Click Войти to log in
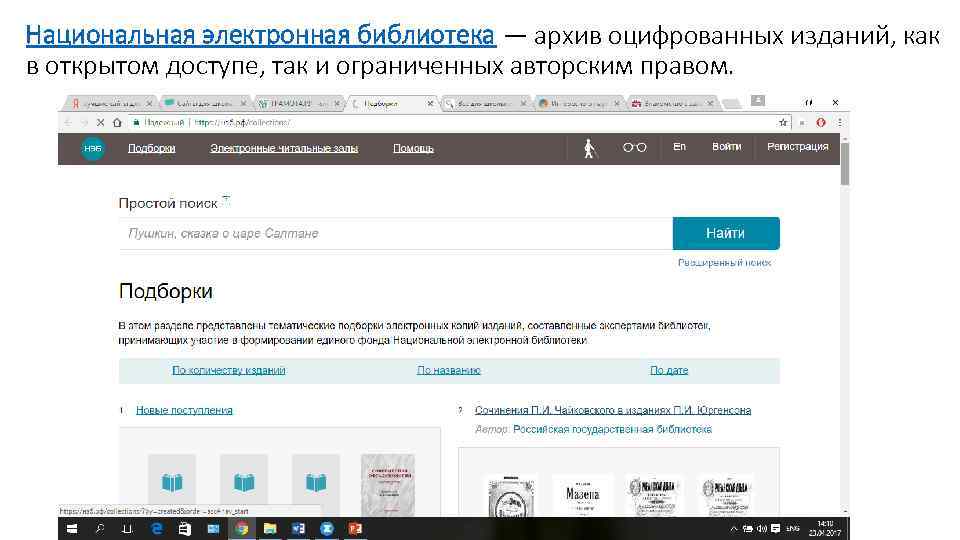The image size is (960, 540). (x=727, y=147)
